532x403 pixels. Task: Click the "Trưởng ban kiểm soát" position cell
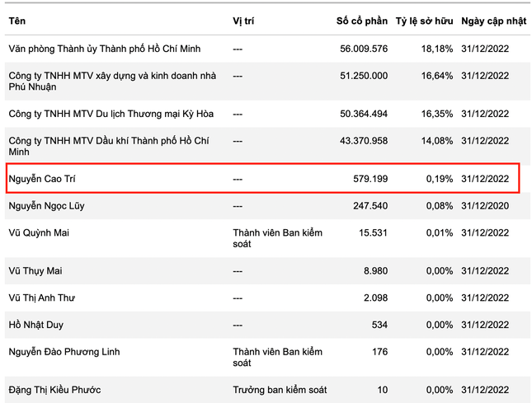click(280, 389)
